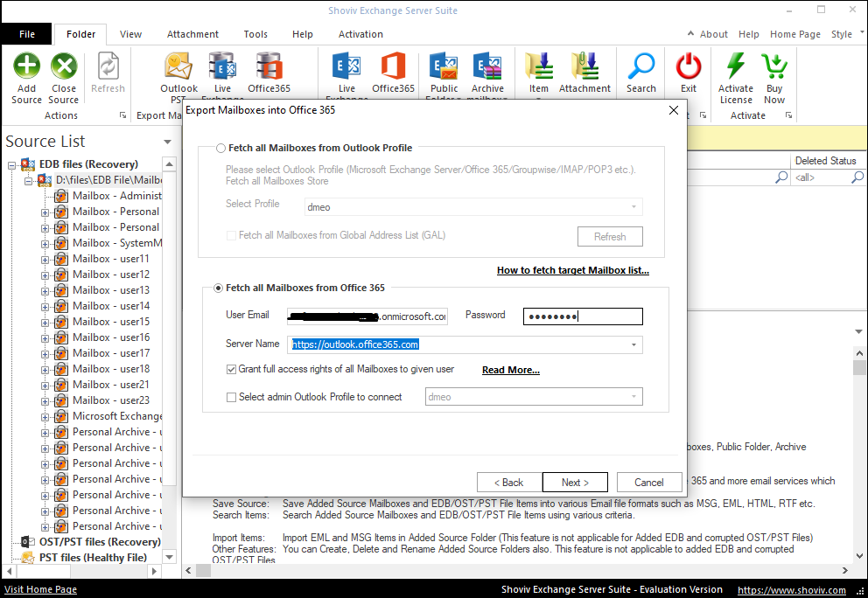Click Mailbox - Administrator tree icon
This screenshot has width=868, height=598.
click(x=61, y=196)
